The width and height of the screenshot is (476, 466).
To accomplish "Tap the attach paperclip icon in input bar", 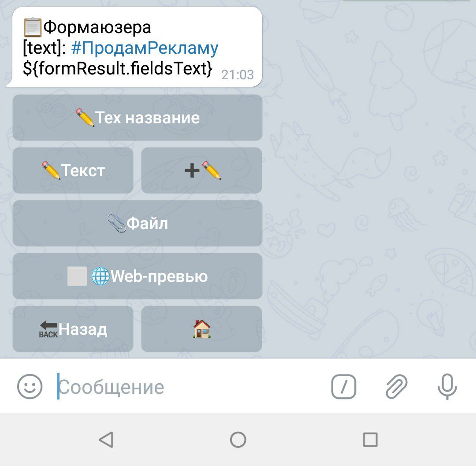I will pos(396,386).
